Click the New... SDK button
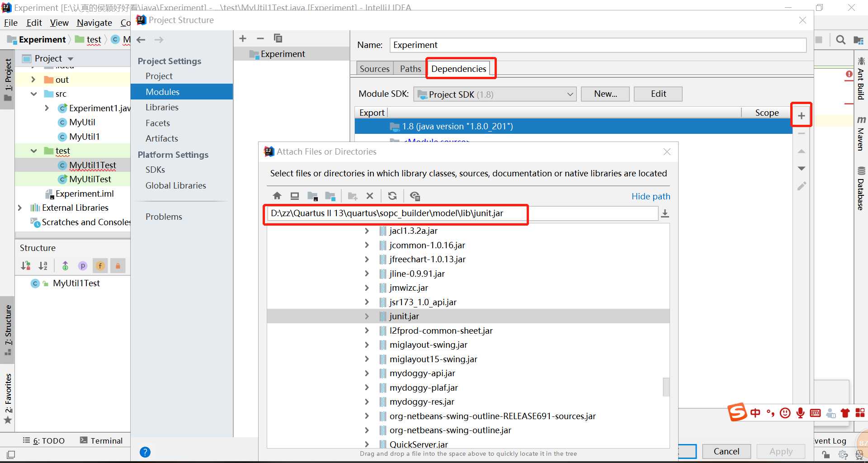The width and height of the screenshot is (868, 463). click(605, 94)
